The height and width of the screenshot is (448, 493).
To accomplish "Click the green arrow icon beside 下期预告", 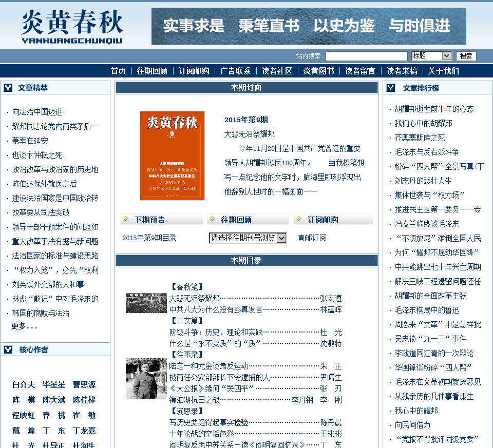I will pos(126,218).
